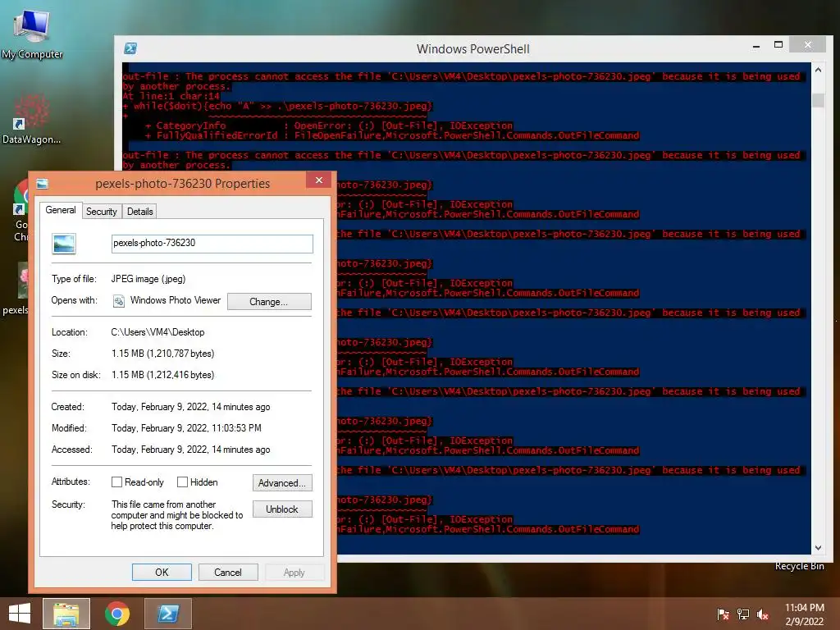
Task: Click PowerShell scrollbar down arrow
Action: coord(818,547)
